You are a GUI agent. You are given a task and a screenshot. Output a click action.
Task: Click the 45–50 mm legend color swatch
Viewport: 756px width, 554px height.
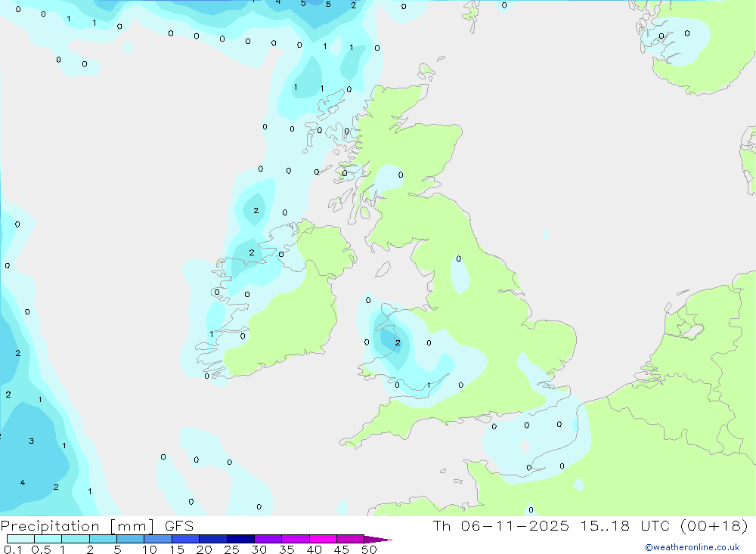[x=350, y=539]
